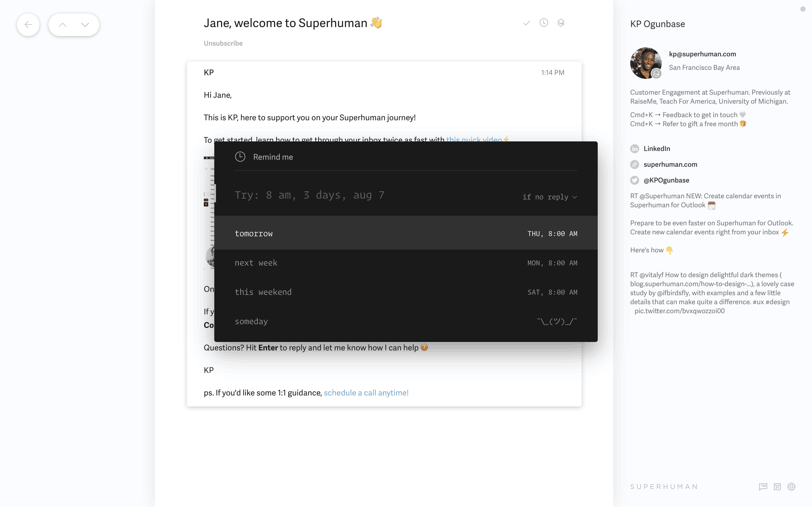Click the layers/split icon in email header

tap(561, 23)
